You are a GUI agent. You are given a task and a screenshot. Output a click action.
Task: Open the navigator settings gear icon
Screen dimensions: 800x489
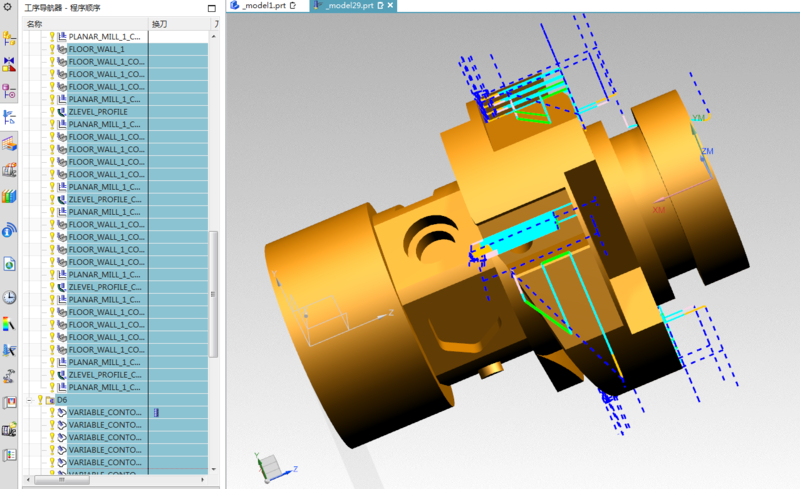coord(9,7)
